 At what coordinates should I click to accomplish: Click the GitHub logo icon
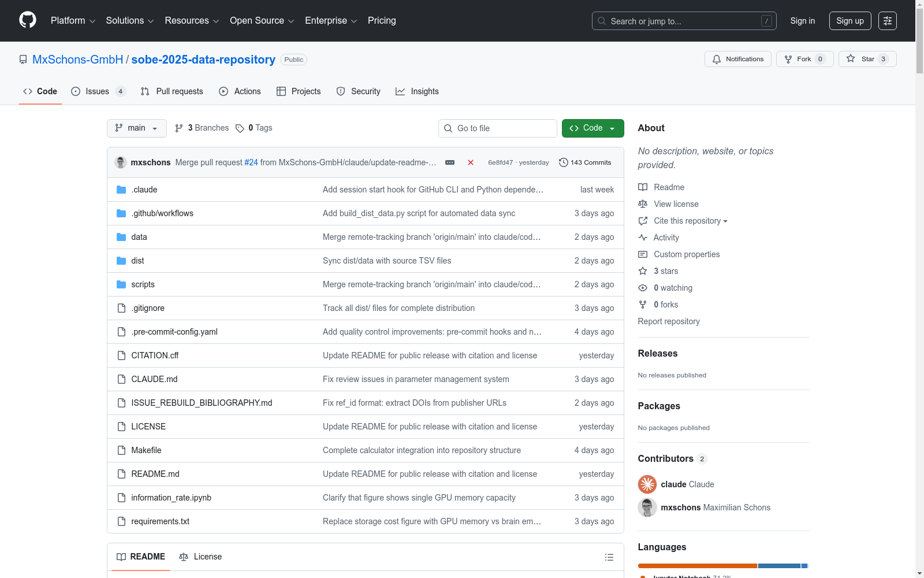point(28,20)
